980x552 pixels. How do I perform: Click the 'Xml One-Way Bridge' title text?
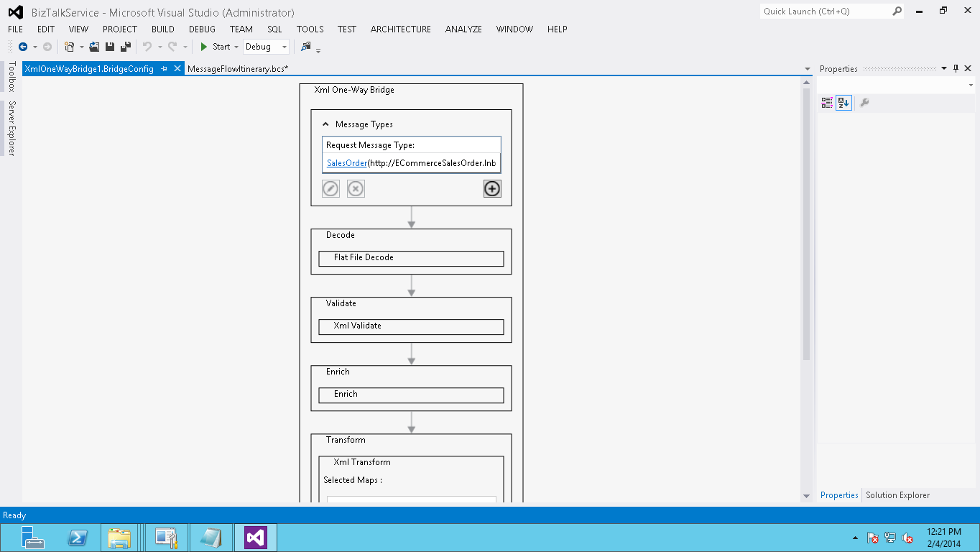click(354, 90)
